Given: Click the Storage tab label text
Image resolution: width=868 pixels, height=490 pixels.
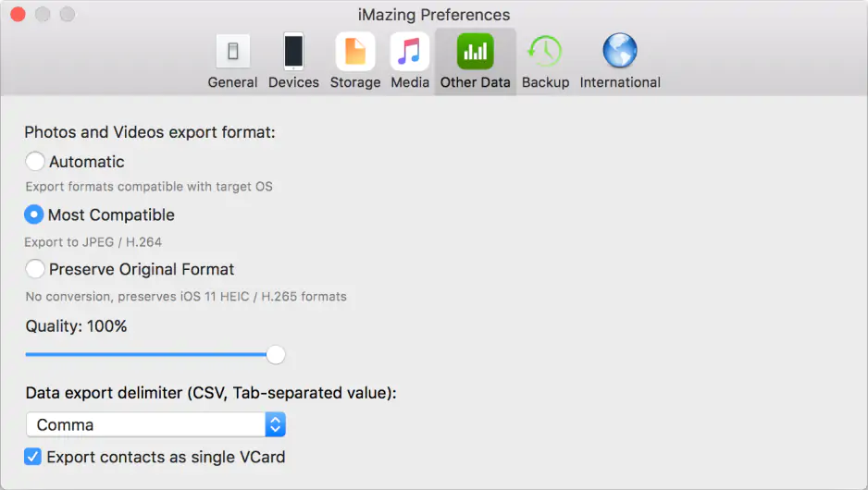Looking at the screenshot, I should [x=355, y=82].
